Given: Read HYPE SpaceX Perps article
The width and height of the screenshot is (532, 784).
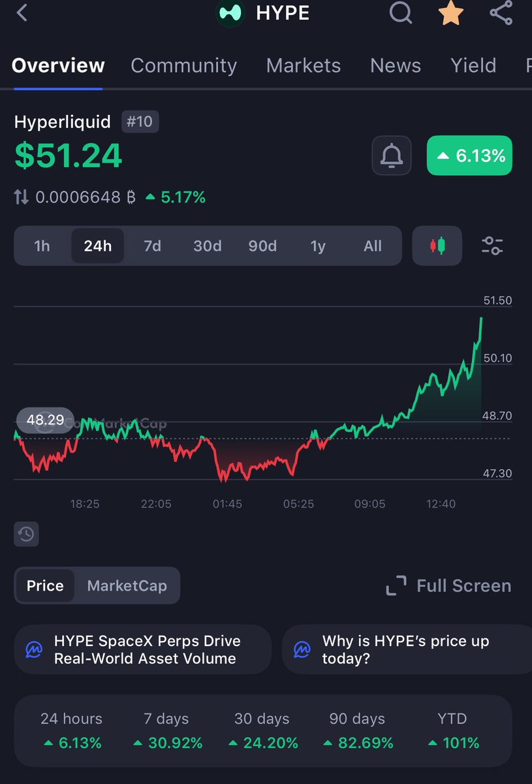Looking at the screenshot, I should 142,649.
